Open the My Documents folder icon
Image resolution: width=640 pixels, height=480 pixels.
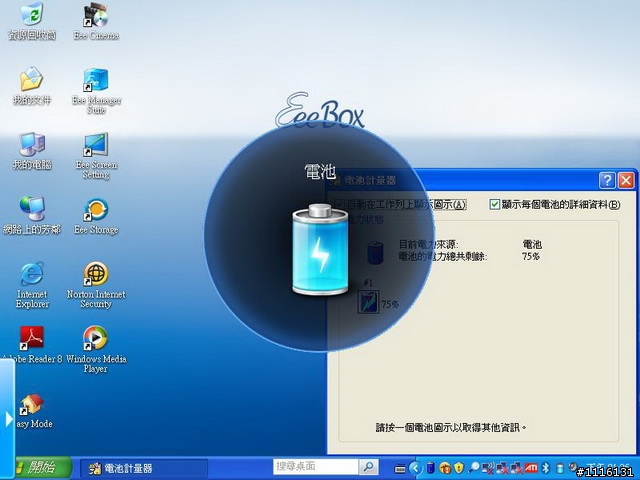pyautogui.click(x=32, y=85)
